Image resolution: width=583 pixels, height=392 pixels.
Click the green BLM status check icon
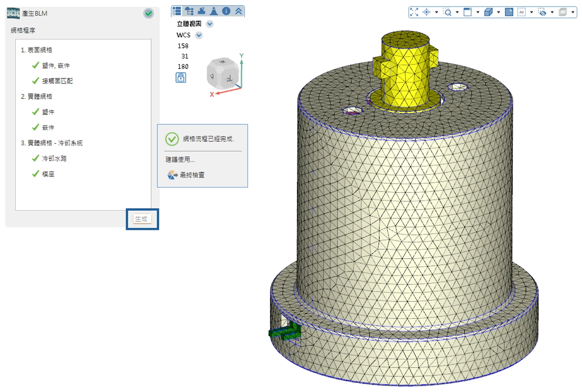148,13
